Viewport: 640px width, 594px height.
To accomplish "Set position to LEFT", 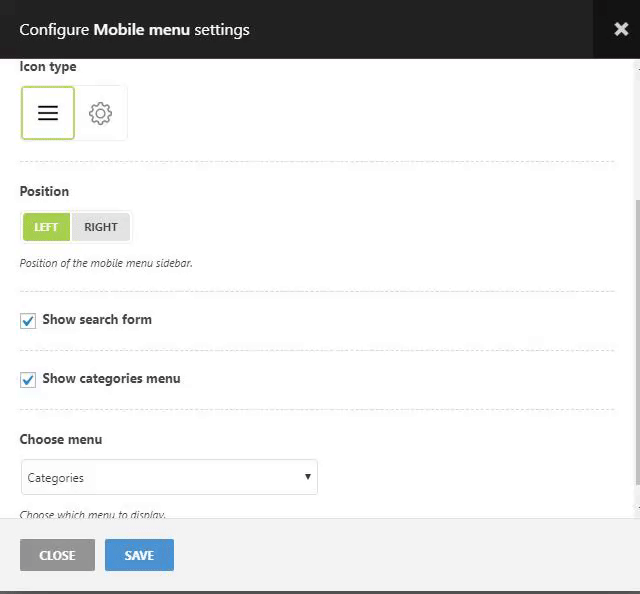I will (x=46, y=227).
